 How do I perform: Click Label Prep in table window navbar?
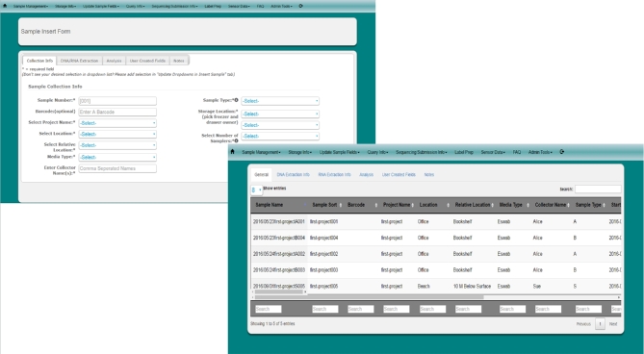464,152
